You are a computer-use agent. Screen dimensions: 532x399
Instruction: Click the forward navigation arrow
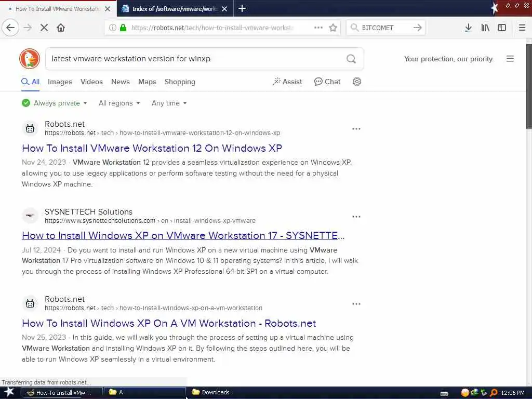pos(28,28)
